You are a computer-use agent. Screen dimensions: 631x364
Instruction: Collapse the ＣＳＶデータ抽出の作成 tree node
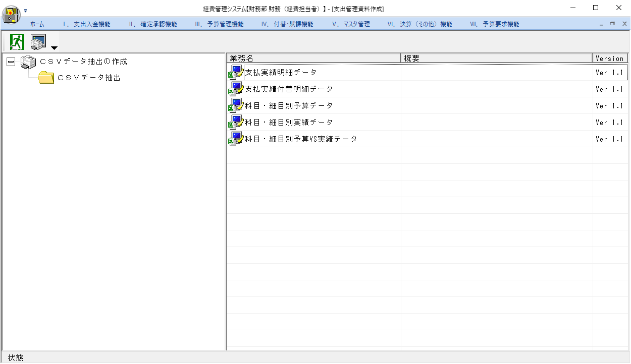click(x=11, y=62)
